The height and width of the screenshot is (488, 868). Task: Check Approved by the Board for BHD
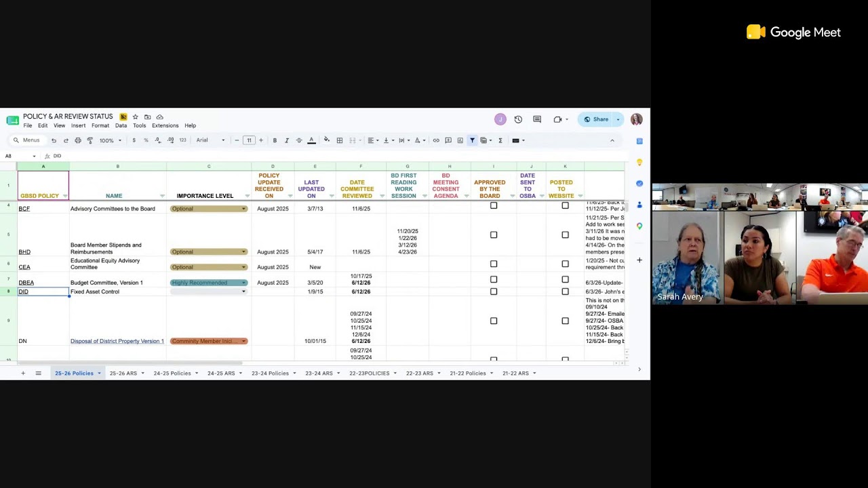click(494, 235)
